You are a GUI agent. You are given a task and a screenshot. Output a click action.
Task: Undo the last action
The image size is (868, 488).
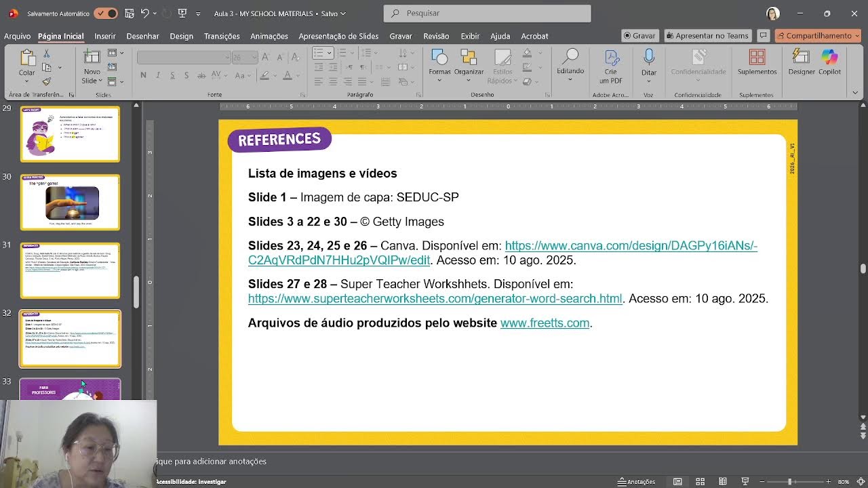[144, 13]
